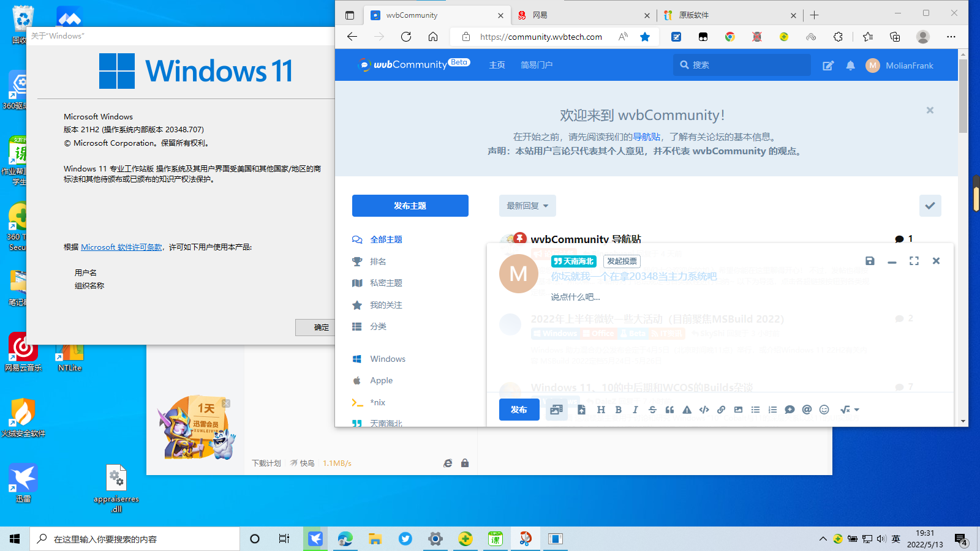The image size is (980, 551).
Task: Open notifications bell in forum header
Action: 850,66
